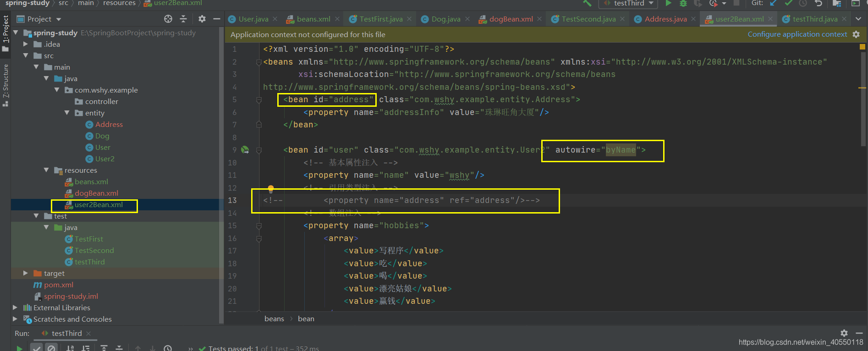Toggle Show Ignored tests button
868x351 pixels.
pyautogui.click(x=51, y=348)
